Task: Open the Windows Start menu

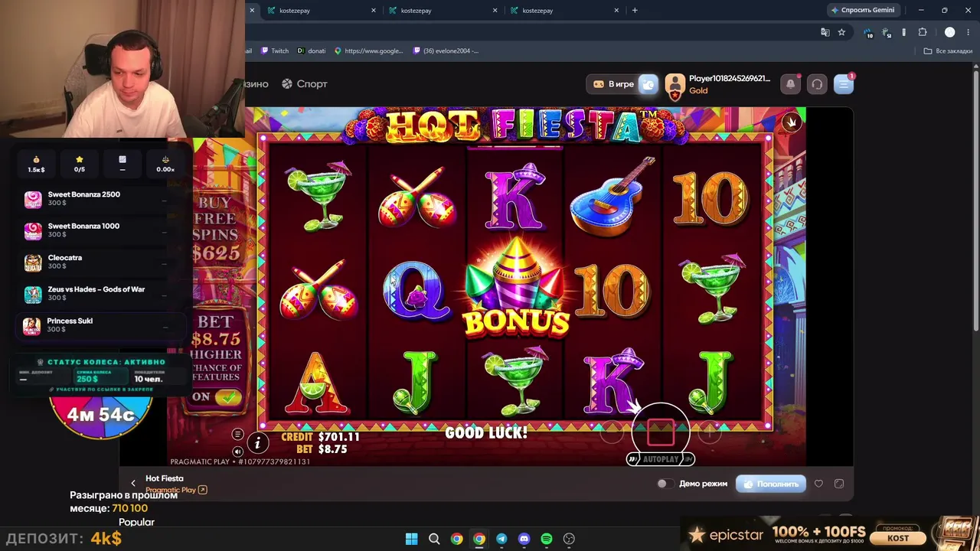Action: 412,539
